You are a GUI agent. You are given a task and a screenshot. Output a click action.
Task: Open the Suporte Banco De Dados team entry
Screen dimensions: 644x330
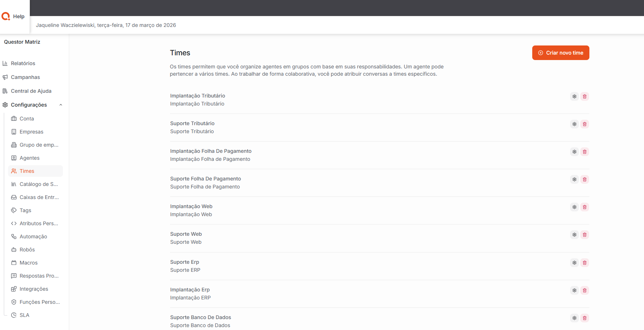[x=201, y=317]
